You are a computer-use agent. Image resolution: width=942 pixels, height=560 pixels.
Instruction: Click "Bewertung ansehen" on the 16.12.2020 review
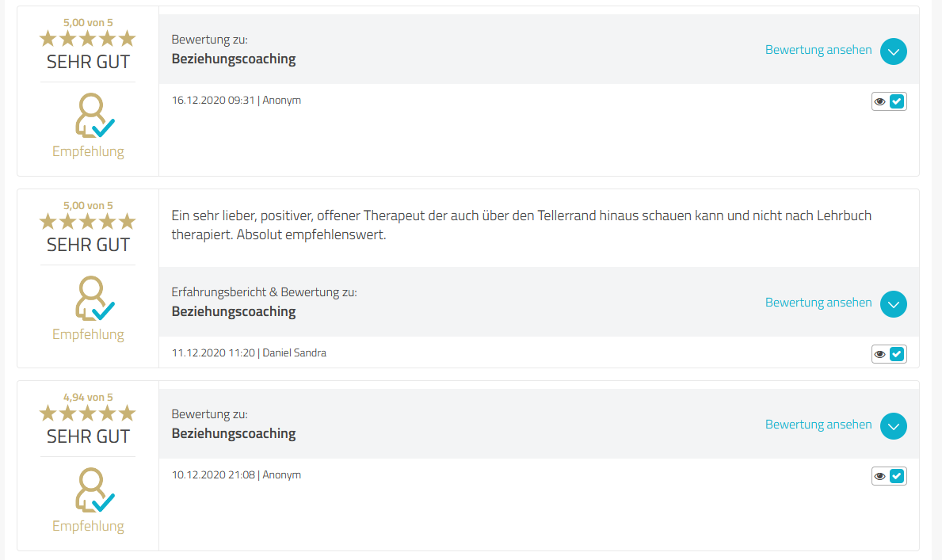pos(818,50)
